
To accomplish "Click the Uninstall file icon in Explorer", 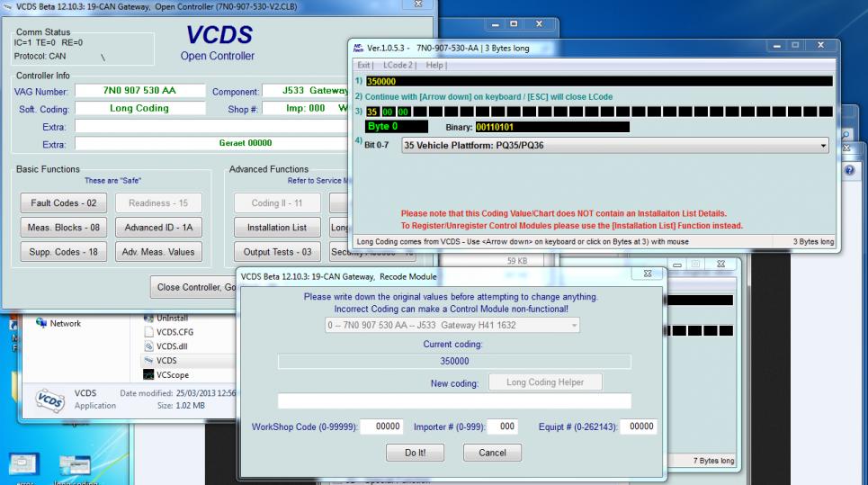I will [148, 318].
